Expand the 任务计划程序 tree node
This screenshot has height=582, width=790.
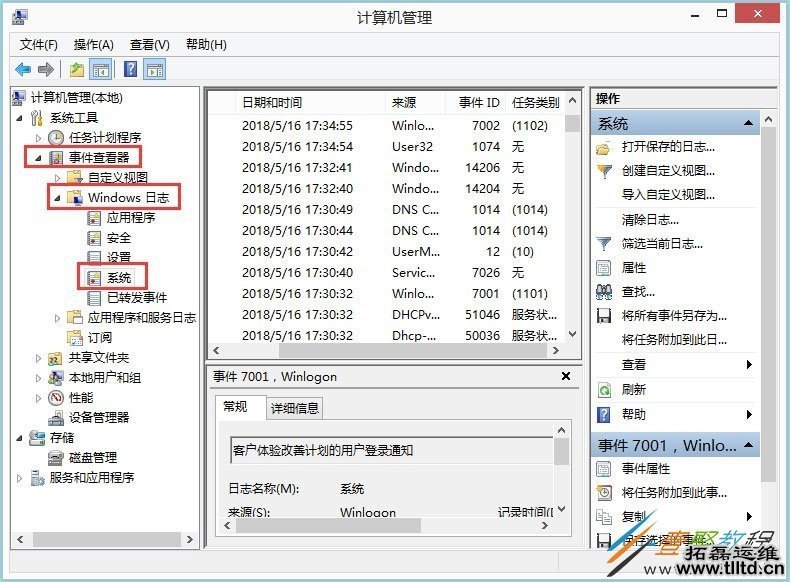point(38,138)
